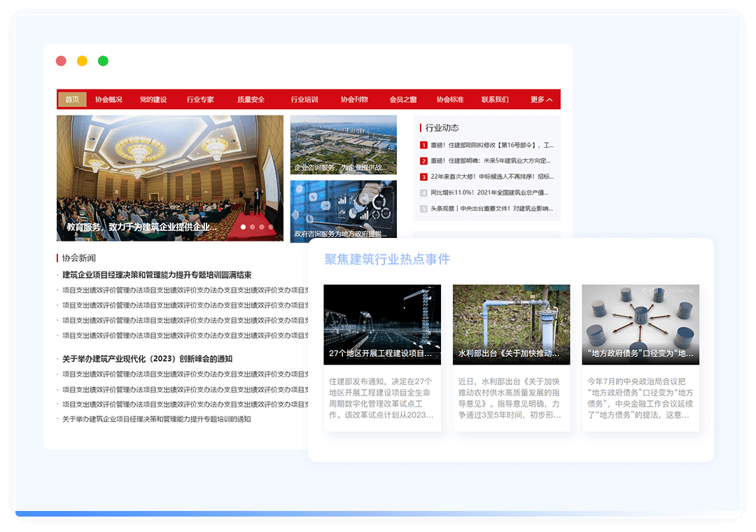Click the red "2" rank badge in the news list
756x532 pixels.
(x=423, y=160)
